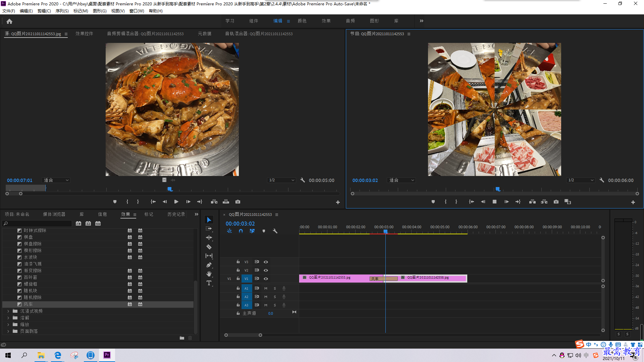
Task: Open program monitor zoom level dropdown
Action: point(401,180)
